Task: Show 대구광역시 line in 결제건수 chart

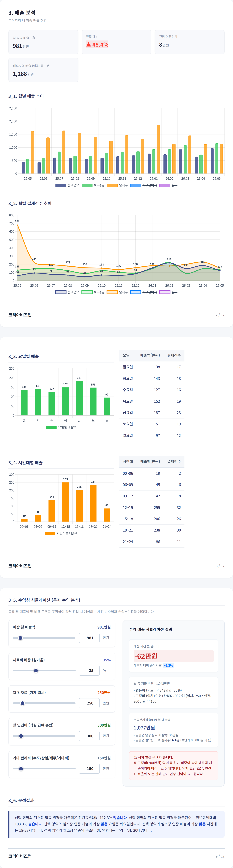Action: (144, 292)
